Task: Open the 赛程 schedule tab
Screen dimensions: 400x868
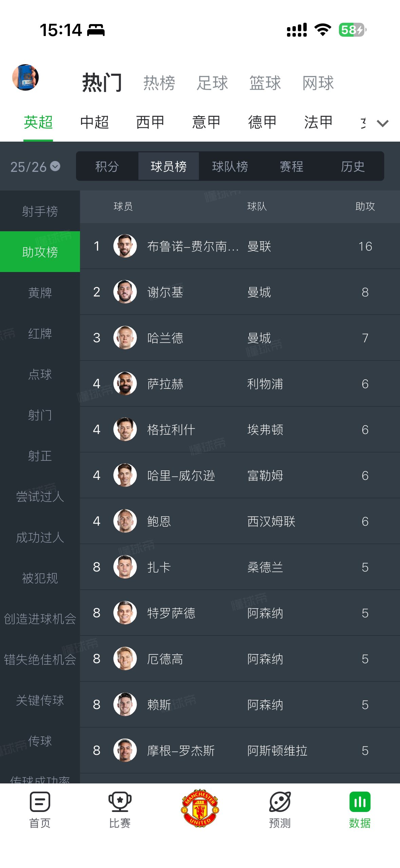Action: tap(291, 166)
